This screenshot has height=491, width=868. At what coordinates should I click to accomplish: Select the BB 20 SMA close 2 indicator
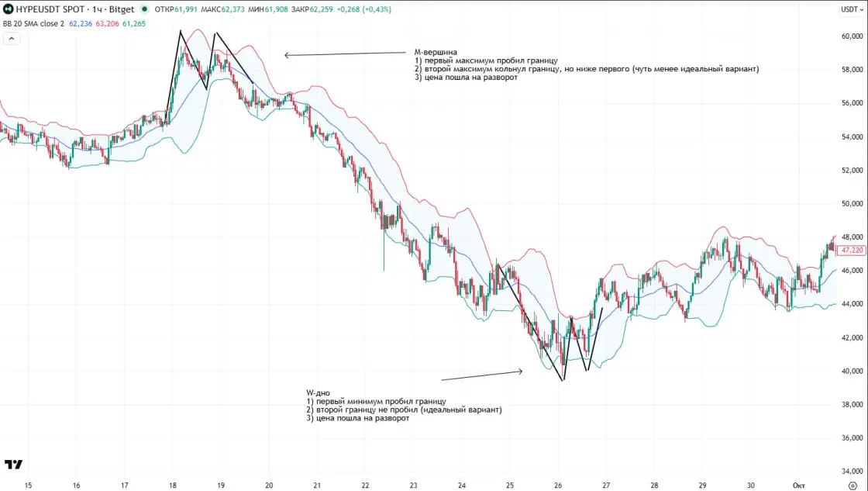click(x=34, y=24)
